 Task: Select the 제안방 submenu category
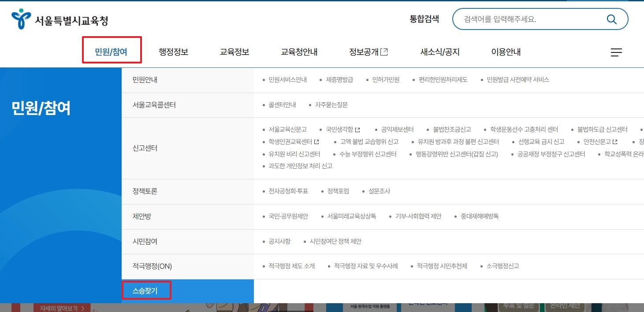point(188,217)
